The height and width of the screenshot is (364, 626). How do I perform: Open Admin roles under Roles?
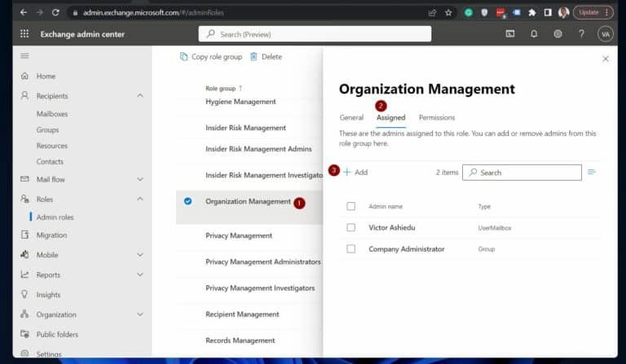[55, 217]
